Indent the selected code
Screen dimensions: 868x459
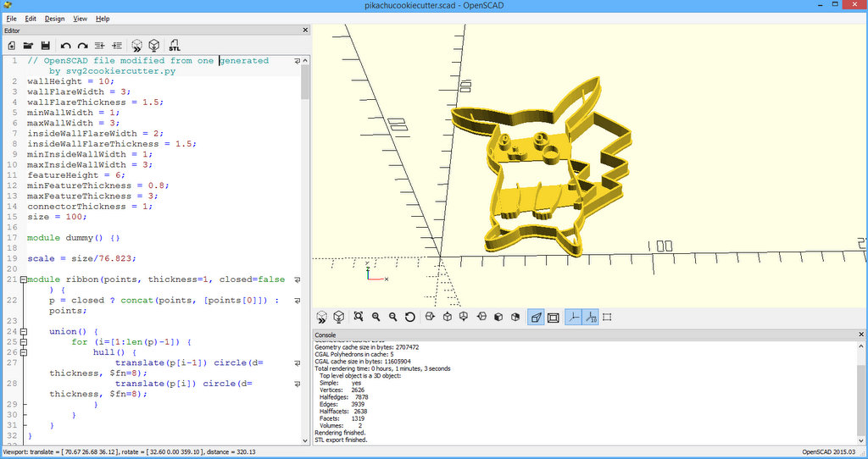coord(117,46)
